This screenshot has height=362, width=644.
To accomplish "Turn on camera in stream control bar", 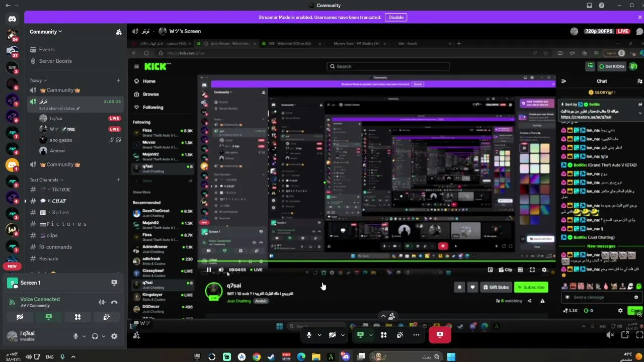I will [x=332, y=335].
